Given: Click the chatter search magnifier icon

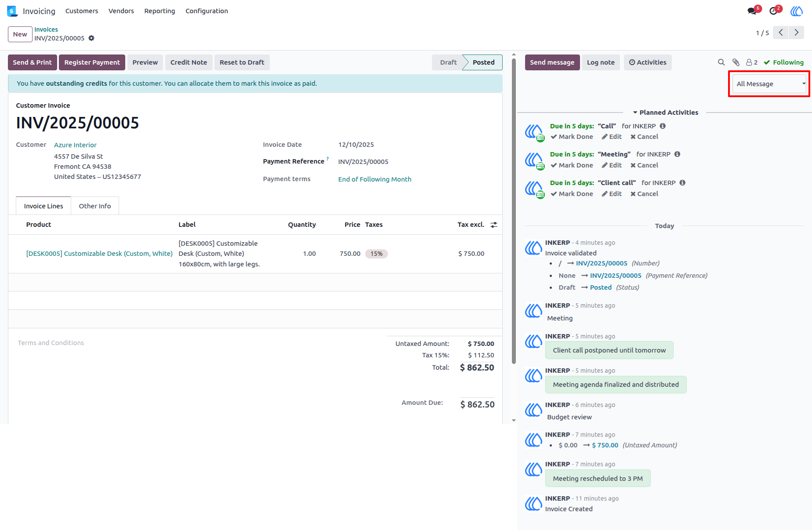Looking at the screenshot, I should coord(721,62).
